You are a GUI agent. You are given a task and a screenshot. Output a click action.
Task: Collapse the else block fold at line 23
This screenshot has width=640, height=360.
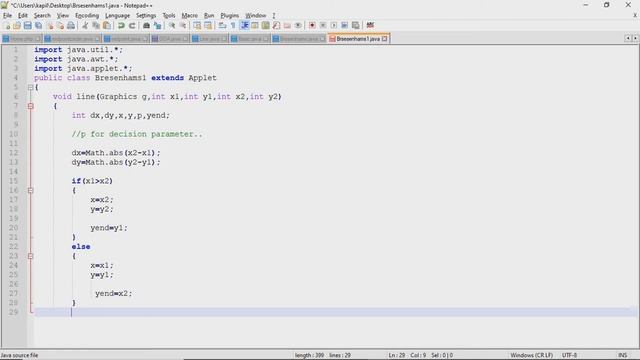click(31, 256)
